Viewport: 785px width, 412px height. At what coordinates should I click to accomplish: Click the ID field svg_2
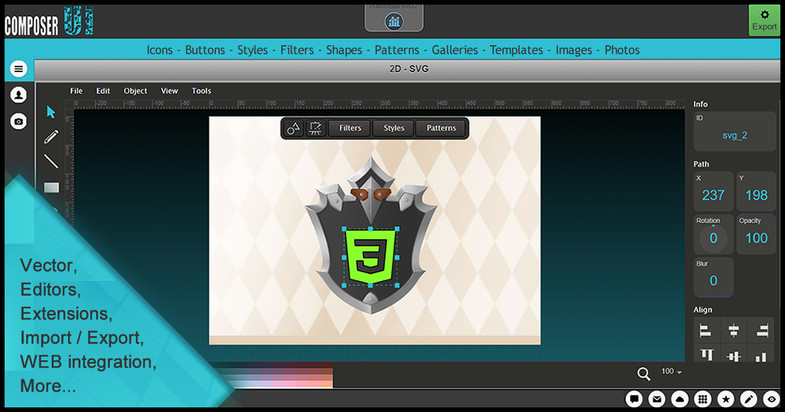[x=734, y=132]
